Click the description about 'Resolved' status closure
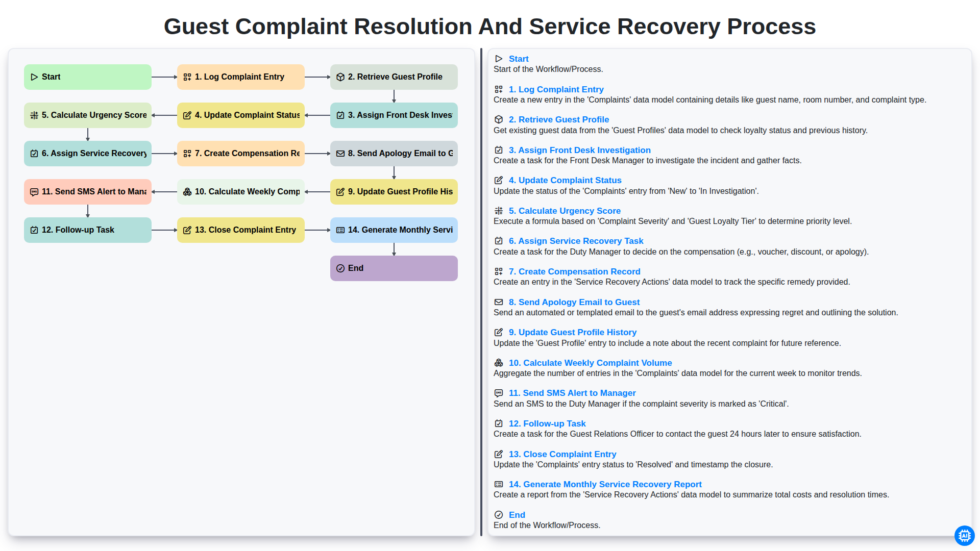This screenshot has height=551, width=980. click(633, 465)
